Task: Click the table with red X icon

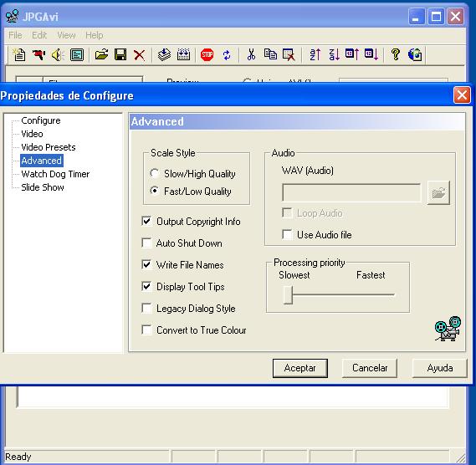Action: (289, 55)
